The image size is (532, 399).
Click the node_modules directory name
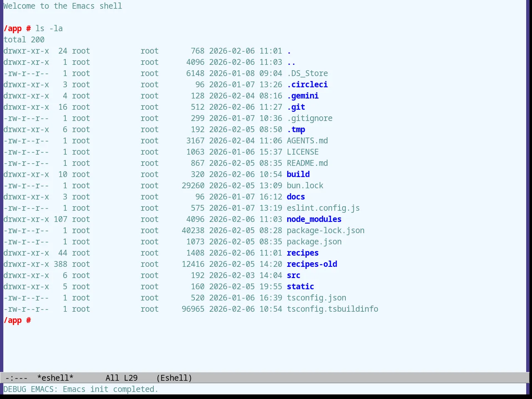pos(314,219)
